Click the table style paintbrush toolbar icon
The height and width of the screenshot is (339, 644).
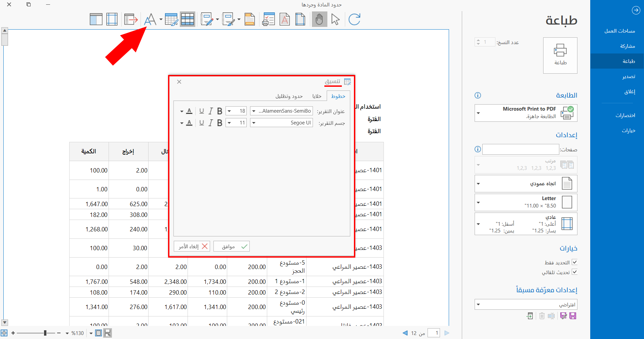click(171, 19)
